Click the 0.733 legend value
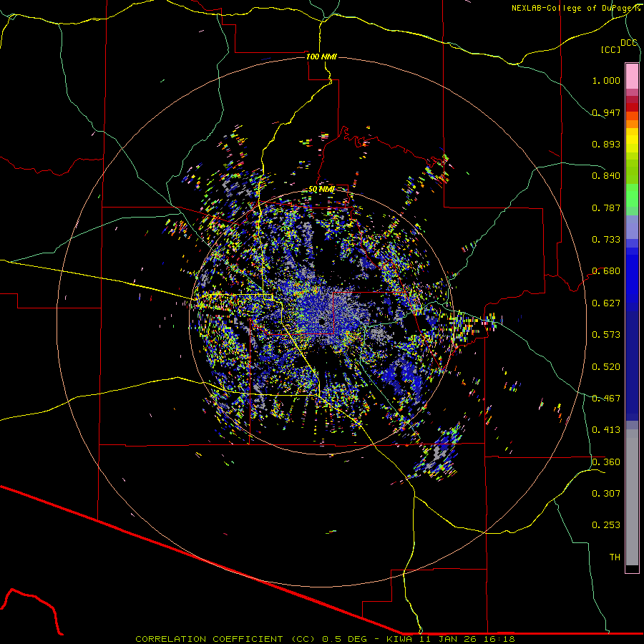The height and width of the screenshot is (644, 644). tap(606, 240)
